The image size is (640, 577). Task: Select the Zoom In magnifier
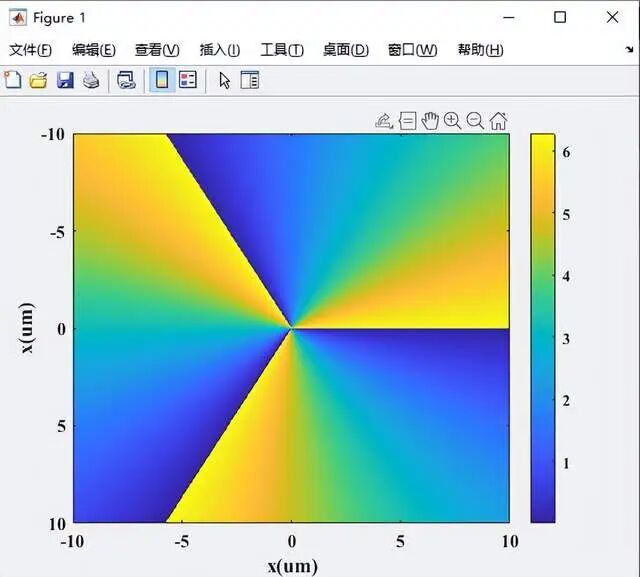(x=453, y=121)
